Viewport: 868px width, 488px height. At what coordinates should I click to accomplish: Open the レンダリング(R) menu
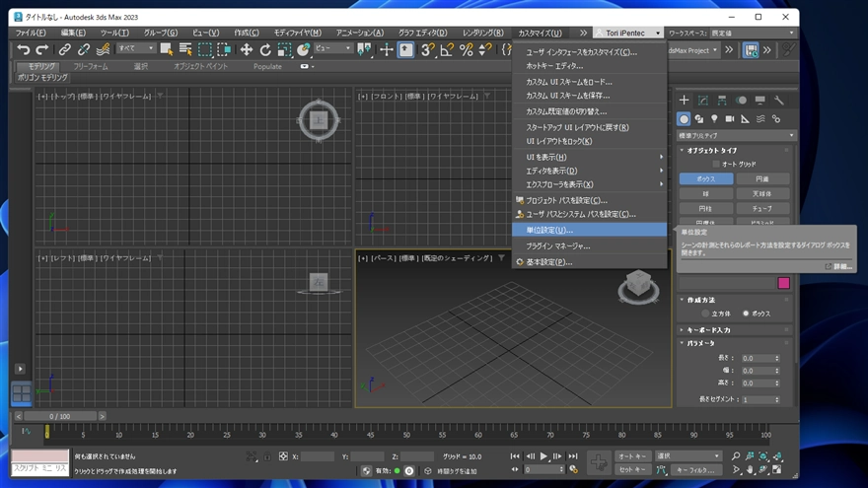pyautogui.click(x=482, y=34)
